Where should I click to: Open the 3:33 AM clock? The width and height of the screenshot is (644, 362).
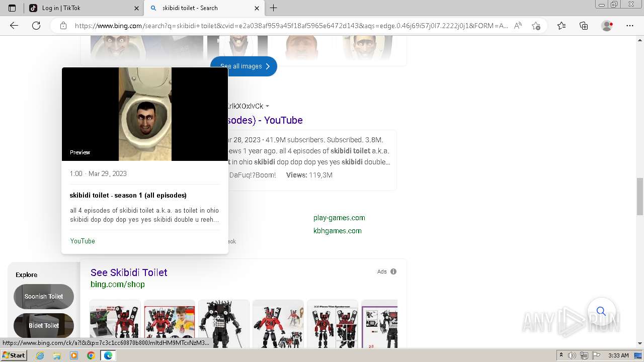click(x=618, y=355)
